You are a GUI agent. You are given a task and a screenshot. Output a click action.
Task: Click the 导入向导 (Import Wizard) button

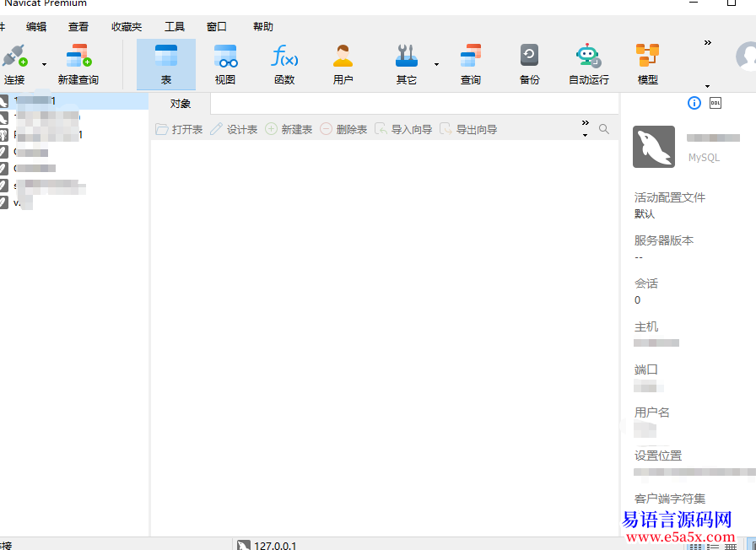[403, 129]
